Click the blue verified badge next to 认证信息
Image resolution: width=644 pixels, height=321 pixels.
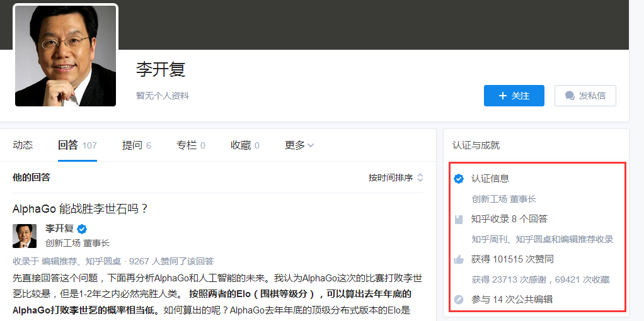click(459, 179)
